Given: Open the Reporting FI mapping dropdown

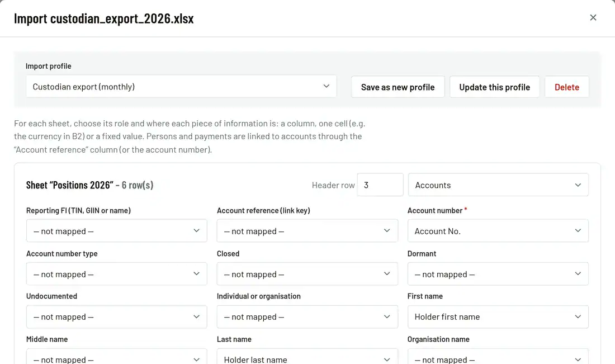Looking at the screenshot, I should [116, 230].
